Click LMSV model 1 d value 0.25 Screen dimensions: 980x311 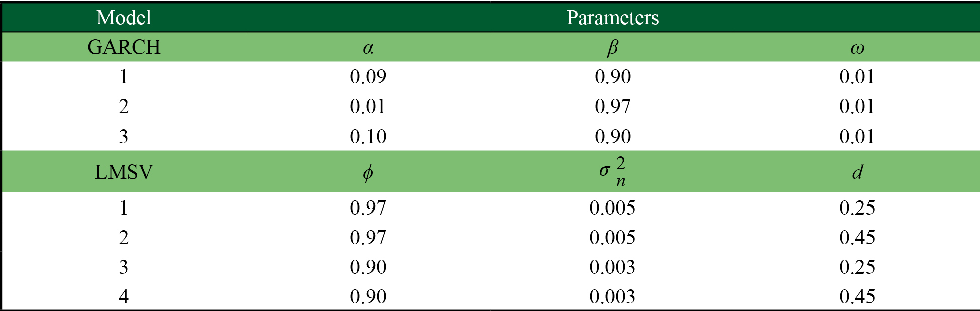click(x=857, y=208)
